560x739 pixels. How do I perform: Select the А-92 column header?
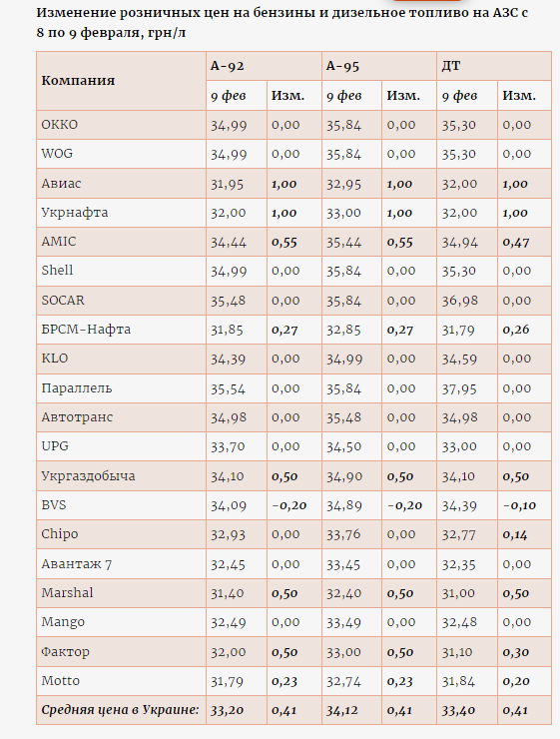click(x=227, y=66)
